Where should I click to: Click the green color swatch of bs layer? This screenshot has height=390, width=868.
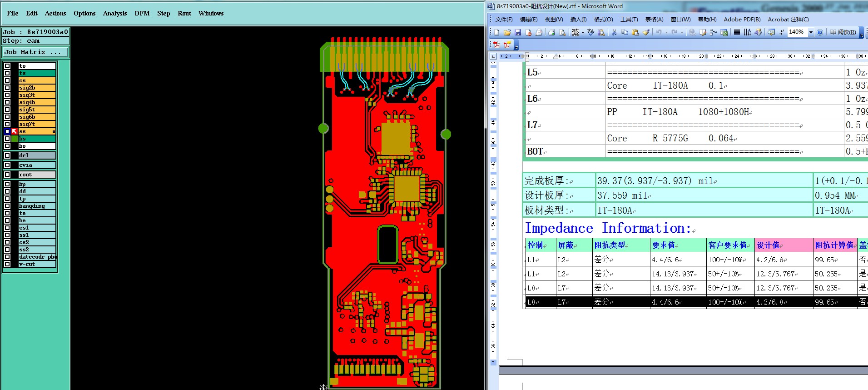[x=15, y=139]
